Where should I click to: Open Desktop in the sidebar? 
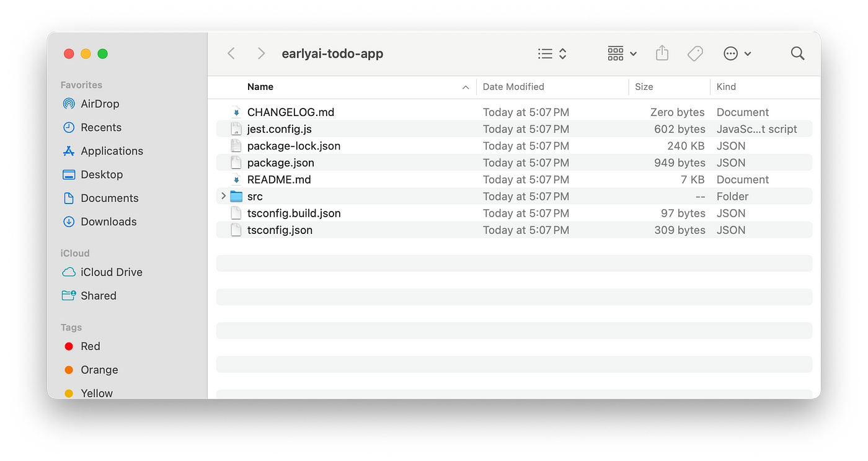pyautogui.click(x=102, y=174)
